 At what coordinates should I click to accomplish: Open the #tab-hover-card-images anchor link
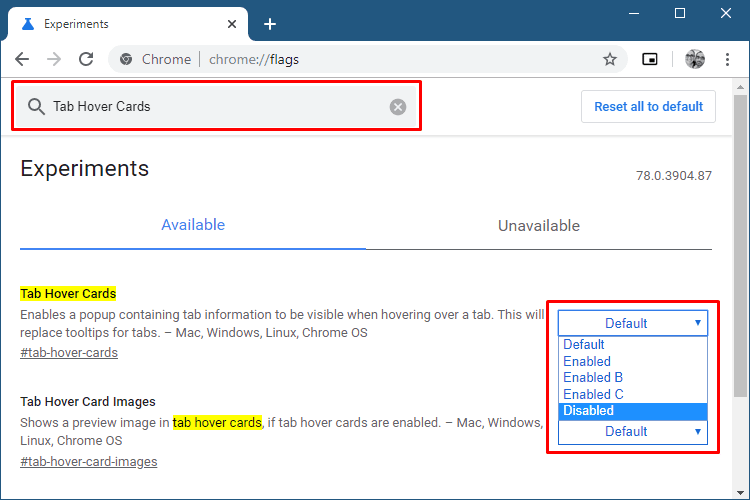click(x=88, y=461)
